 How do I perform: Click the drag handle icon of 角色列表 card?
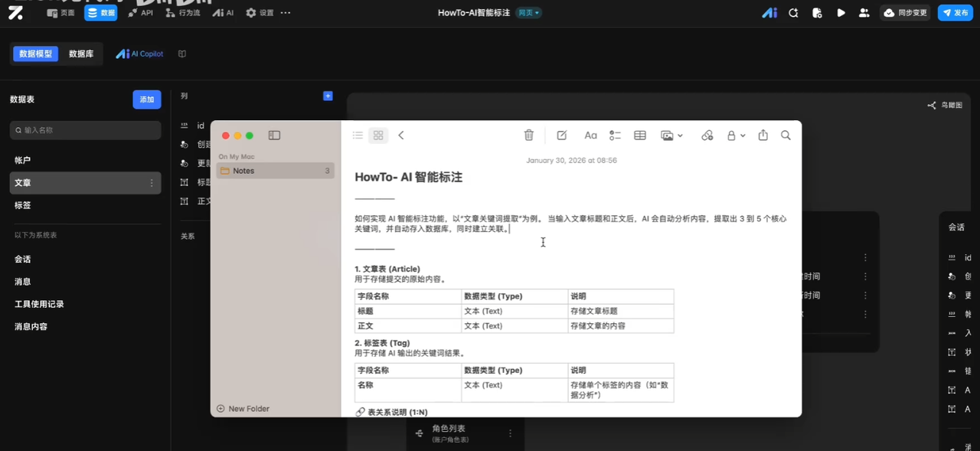coord(419,433)
